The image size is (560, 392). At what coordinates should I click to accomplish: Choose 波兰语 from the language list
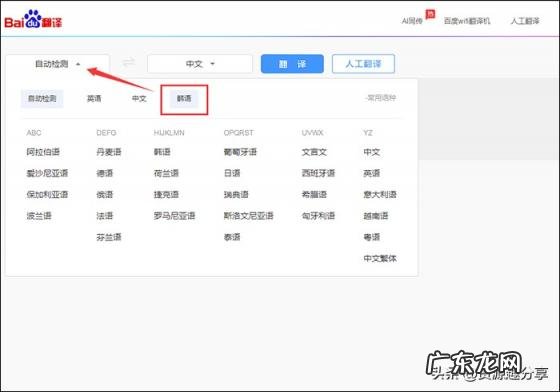[39, 216]
